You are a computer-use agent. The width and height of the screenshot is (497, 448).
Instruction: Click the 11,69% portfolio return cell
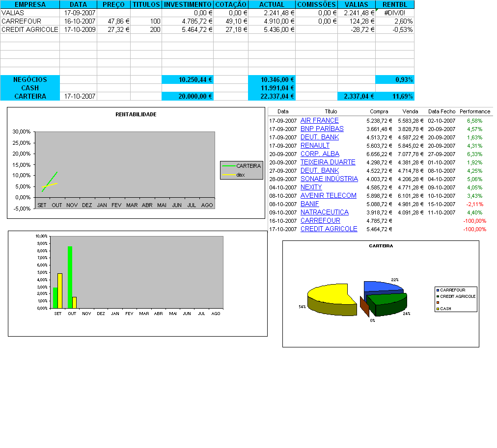pyautogui.click(x=395, y=96)
